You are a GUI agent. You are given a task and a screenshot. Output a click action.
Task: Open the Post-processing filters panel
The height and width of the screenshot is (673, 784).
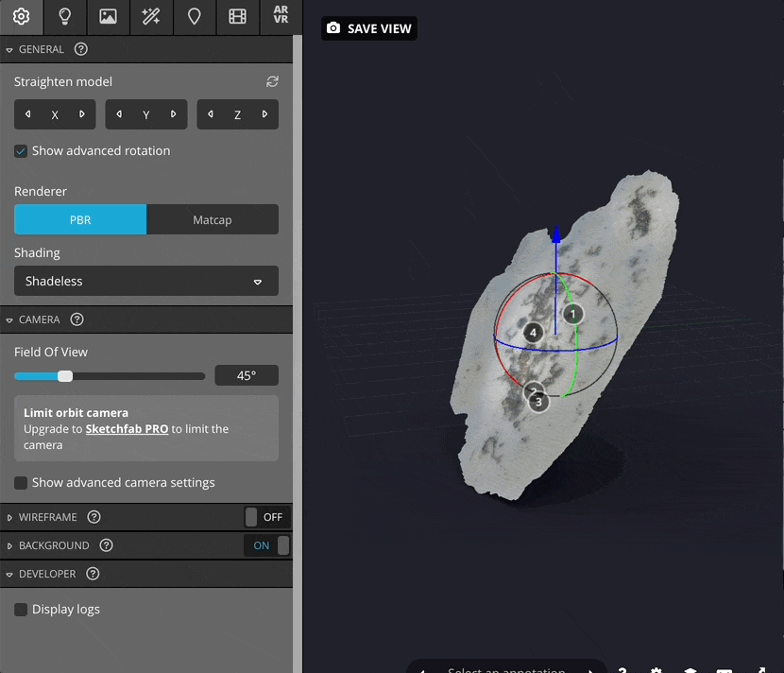coord(150,17)
